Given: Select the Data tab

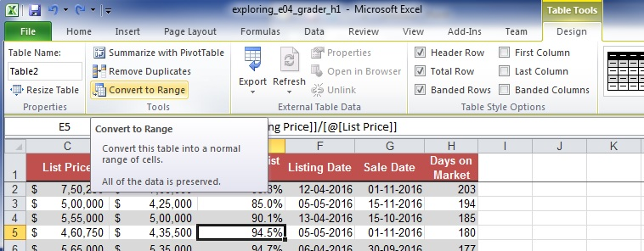Looking at the screenshot, I should coord(314,31).
